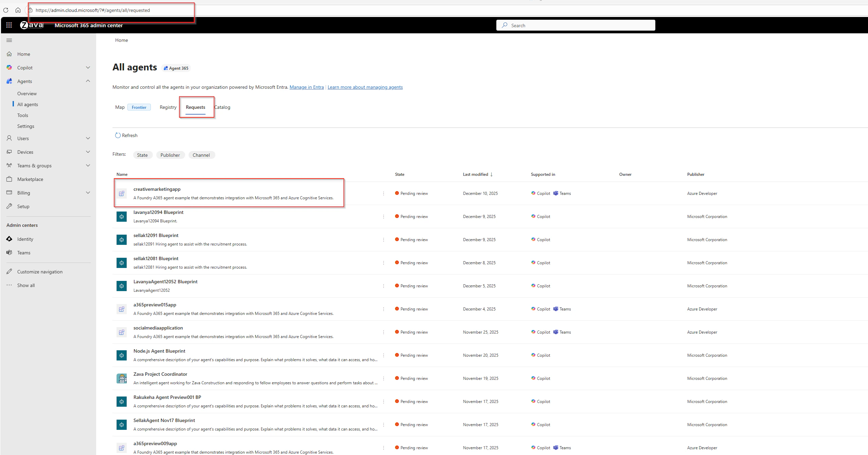Click the Agents icon in sidebar
The height and width of the screenshot is (455, 868).
(9, 81)
